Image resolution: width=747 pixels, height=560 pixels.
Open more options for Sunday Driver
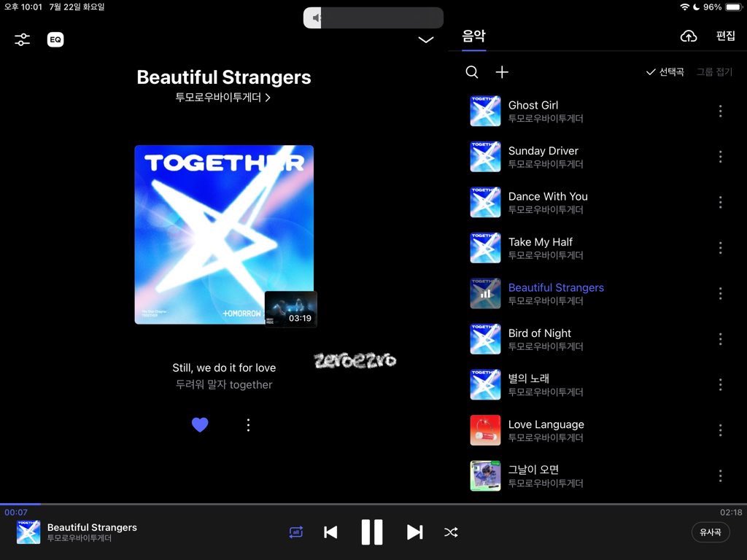click(x=720, y=157)
